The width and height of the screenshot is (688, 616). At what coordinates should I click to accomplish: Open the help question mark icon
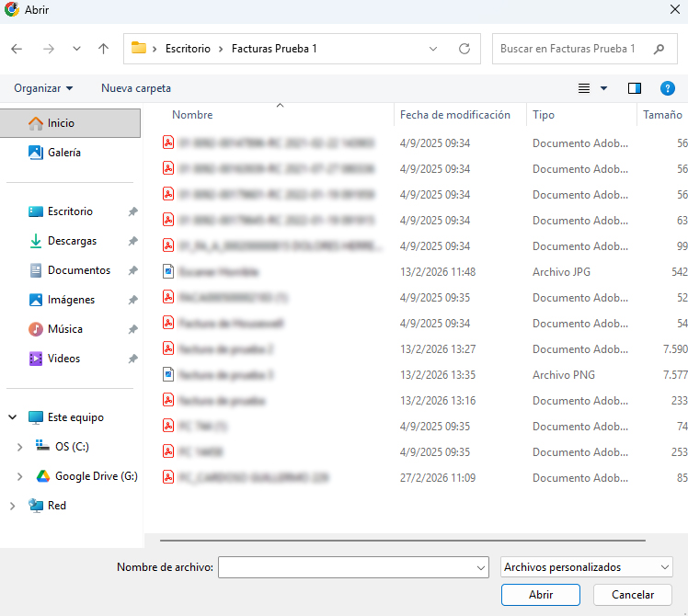(668, 88)
